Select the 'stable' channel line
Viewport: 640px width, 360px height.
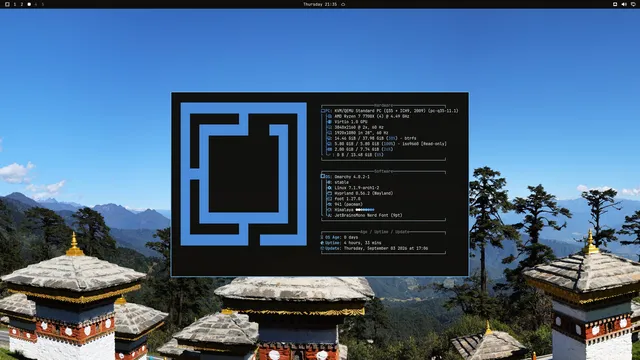click(x=341, y=182)
